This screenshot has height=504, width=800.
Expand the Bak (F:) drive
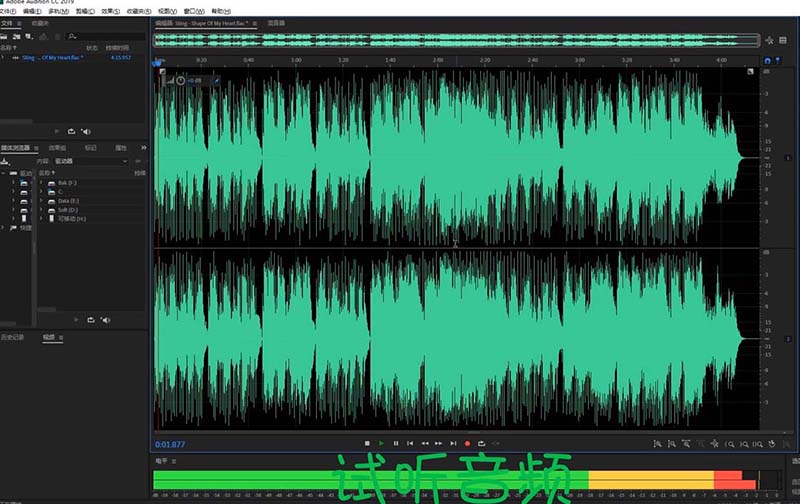pyautogui.click(x=41, y=183)
